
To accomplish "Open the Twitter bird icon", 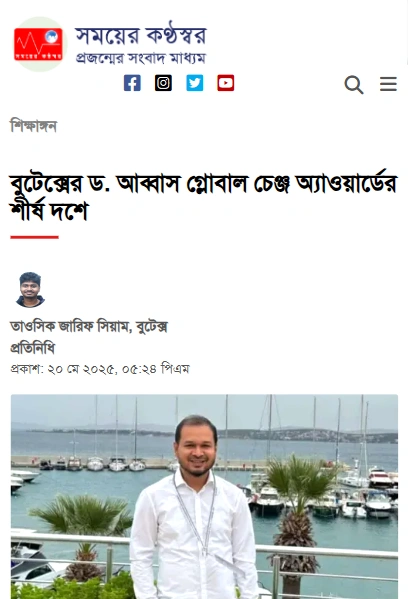I will pos(194,83).
